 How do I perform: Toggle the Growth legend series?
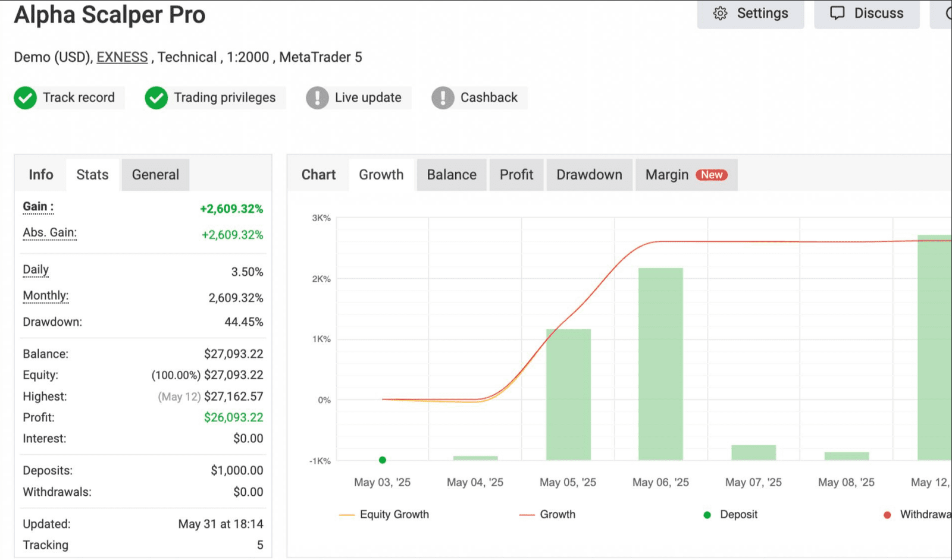click(547, 515)
